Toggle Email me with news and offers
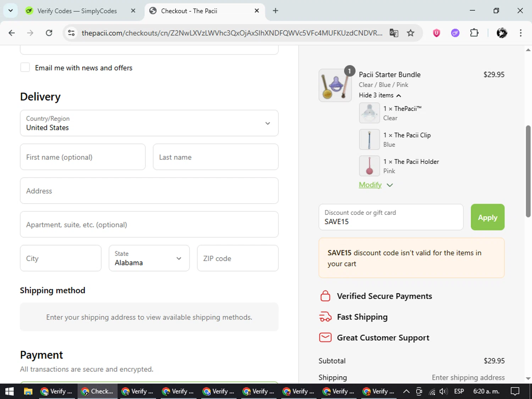 25,67
